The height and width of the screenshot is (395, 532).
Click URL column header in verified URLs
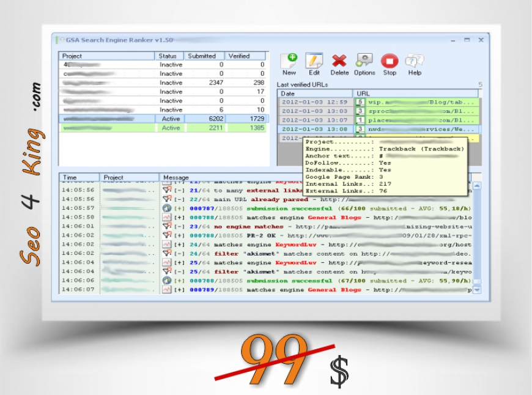pos(416,94)
